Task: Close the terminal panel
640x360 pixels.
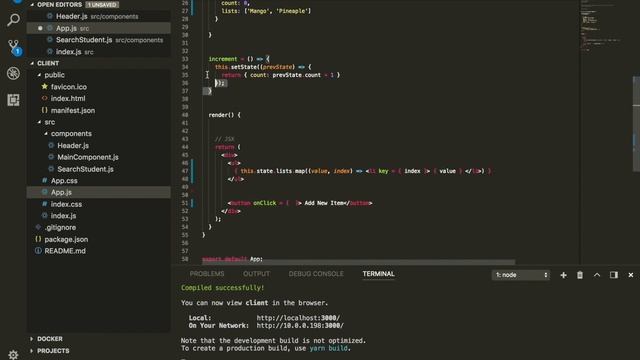Action: [631, 275]
